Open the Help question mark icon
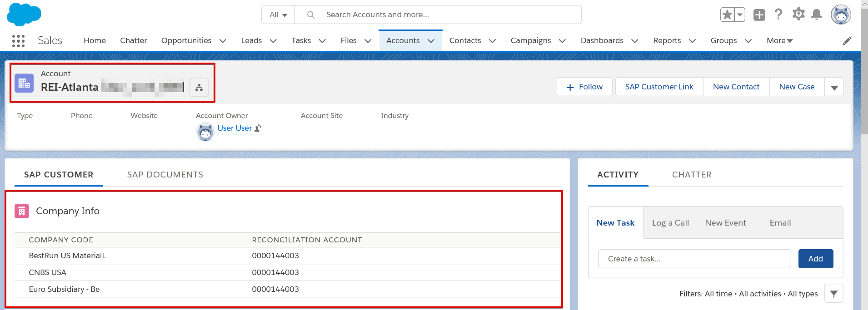 (778, 15)
